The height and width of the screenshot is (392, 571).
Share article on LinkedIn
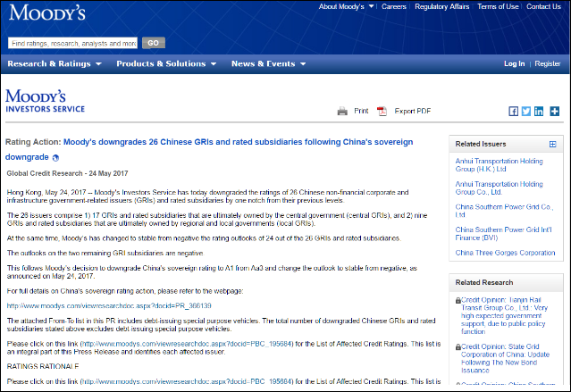pyautogui.click(x=540, y=112)
